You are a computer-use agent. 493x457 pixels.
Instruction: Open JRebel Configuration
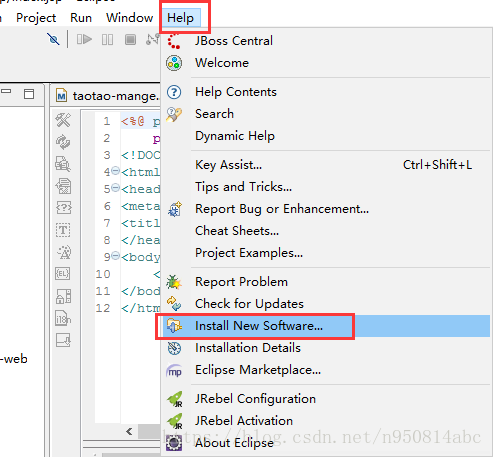click(326, 399)
